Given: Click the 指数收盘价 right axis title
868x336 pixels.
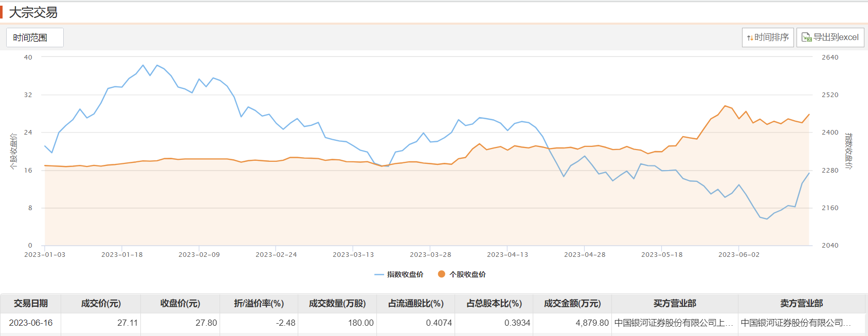Looking at the screenshot, I should (x=848, y=151).
